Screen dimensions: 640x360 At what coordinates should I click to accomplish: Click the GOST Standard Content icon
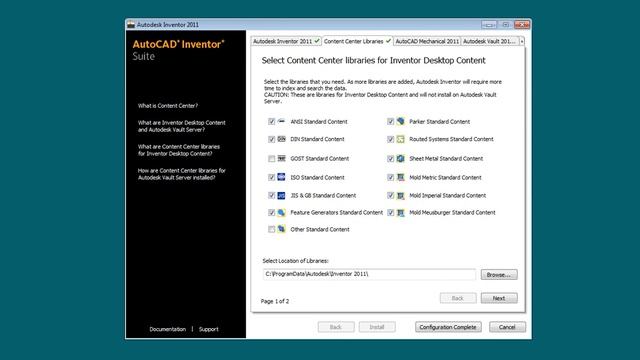(x=281, y=158)
